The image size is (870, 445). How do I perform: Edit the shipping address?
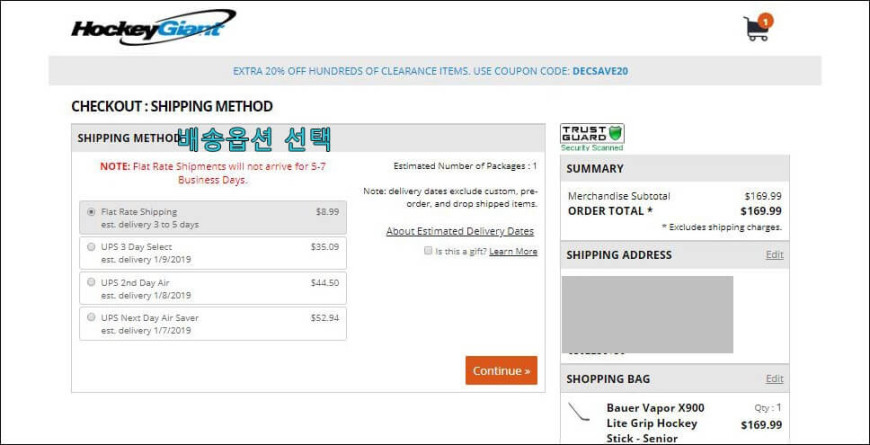coord(775,255)
